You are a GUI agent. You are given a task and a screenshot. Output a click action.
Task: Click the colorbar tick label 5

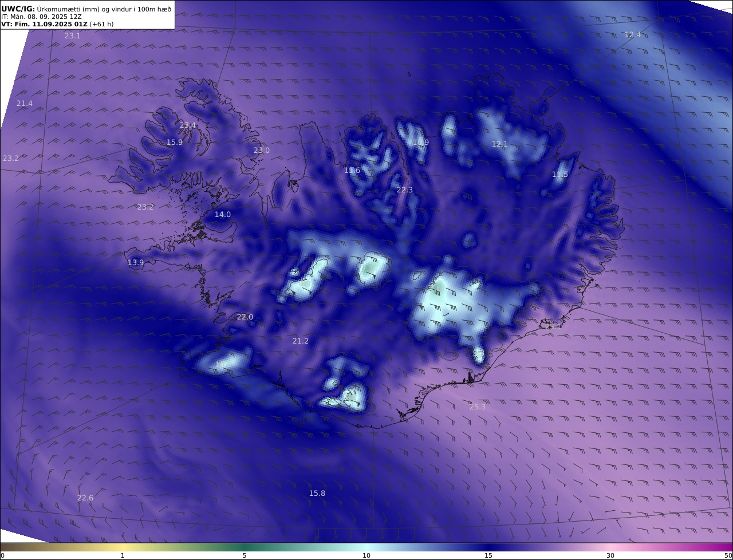pyautogui.click(x=245, y=555)
